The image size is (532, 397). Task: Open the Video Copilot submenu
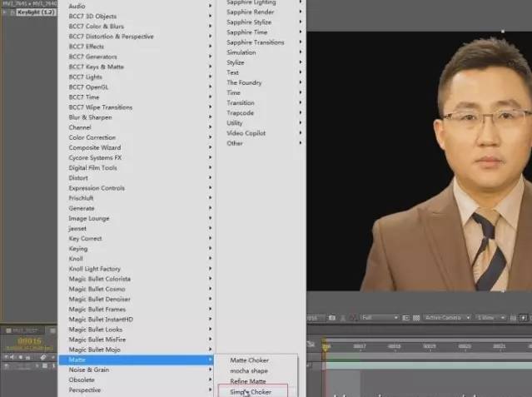(x=261, y=133)
